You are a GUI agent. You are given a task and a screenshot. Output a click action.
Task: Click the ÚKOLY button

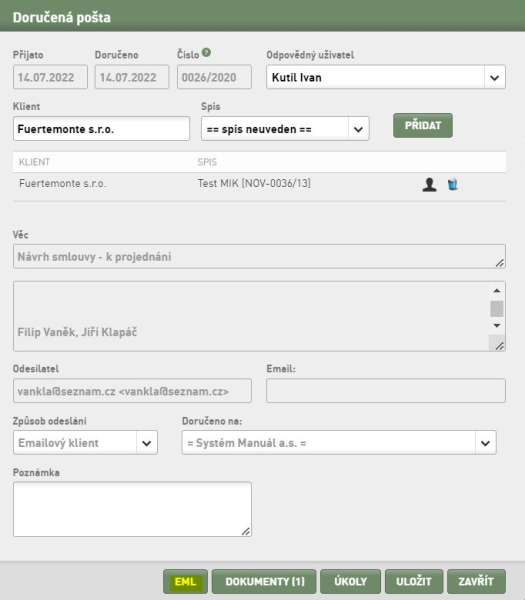[x=351, y=582]
